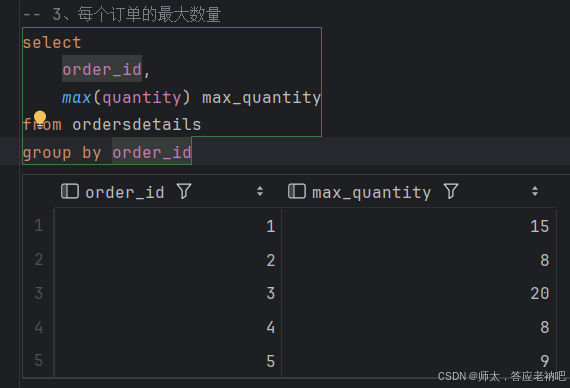Click the ordersdetails table name
The height and width of the screenshot is (388, 570).
click(x=137, y=125)
